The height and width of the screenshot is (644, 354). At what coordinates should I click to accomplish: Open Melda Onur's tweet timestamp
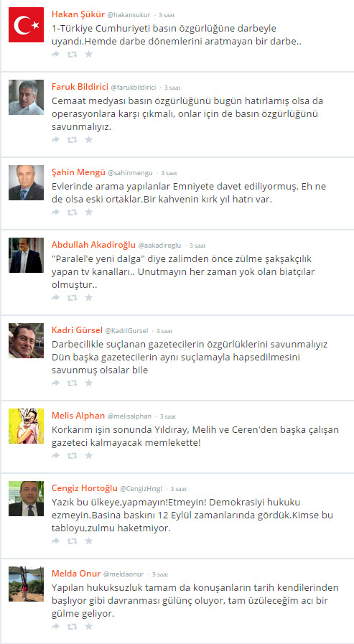pyautogui.click(x=160, y=574)
